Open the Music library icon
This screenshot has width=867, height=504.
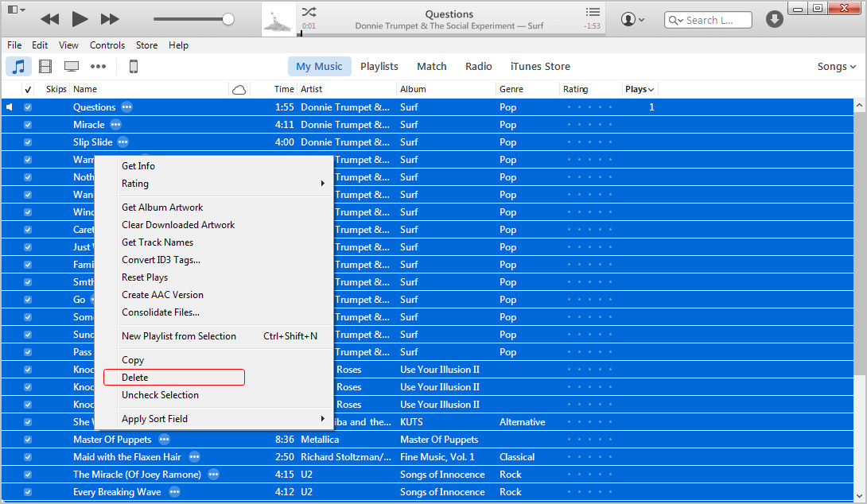(x=19, y=66)
